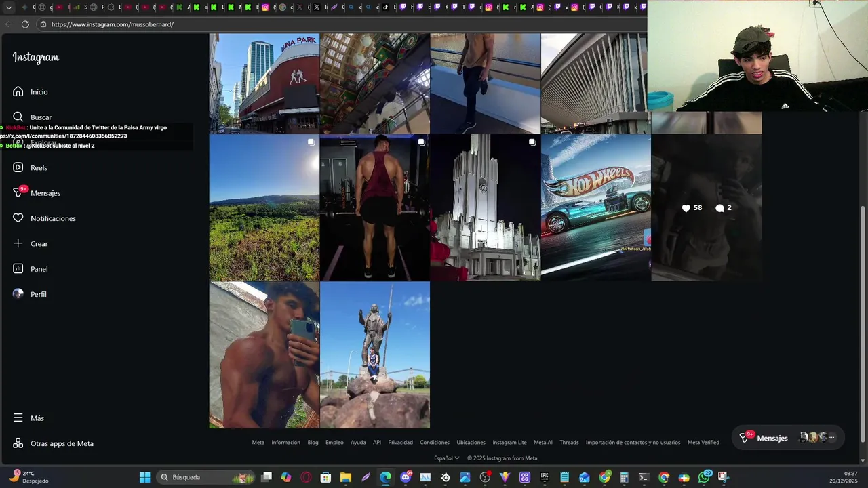The image size is (868, 488).
Task: Open Importación de contactos y no usuarios link
Action: (633, 443)
